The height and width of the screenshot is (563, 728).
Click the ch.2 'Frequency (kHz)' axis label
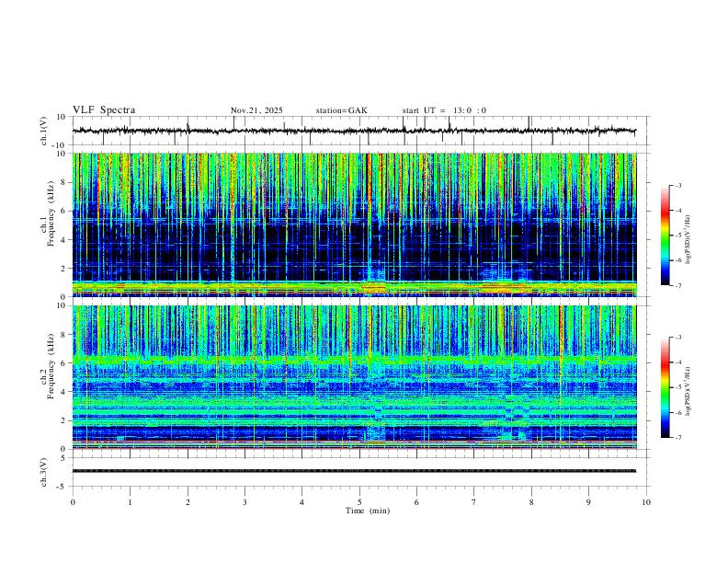click(51, 366)
